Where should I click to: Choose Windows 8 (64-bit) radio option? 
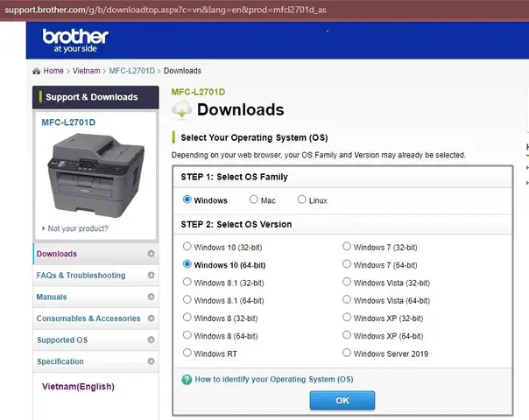point(187,335)
